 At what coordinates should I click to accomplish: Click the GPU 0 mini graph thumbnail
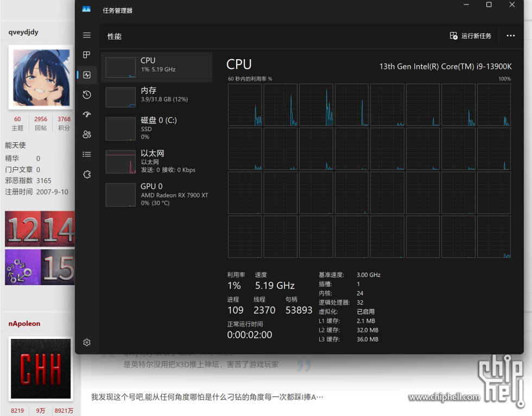coord(121,195)
